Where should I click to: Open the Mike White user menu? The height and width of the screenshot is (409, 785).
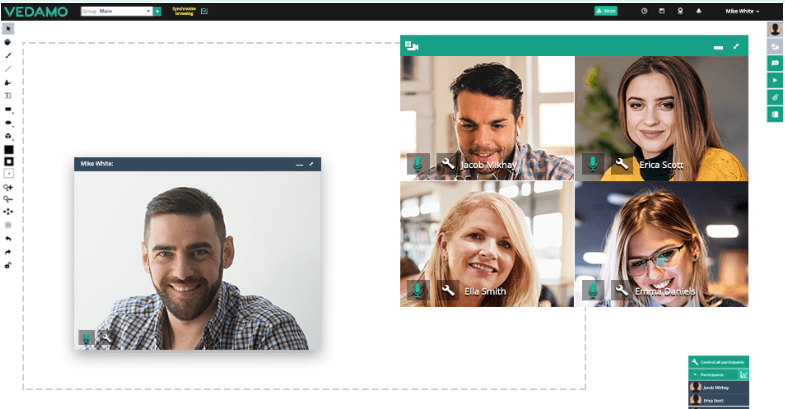pyautogui.click(x=741, y=11)
